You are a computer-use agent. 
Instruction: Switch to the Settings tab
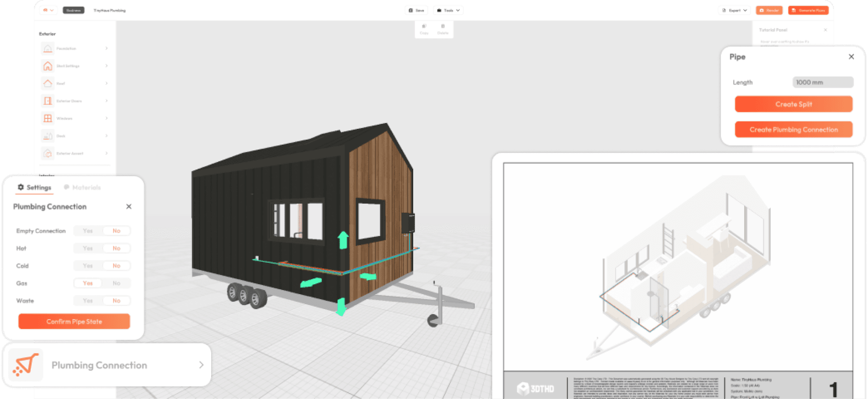[x=34, y=188]
